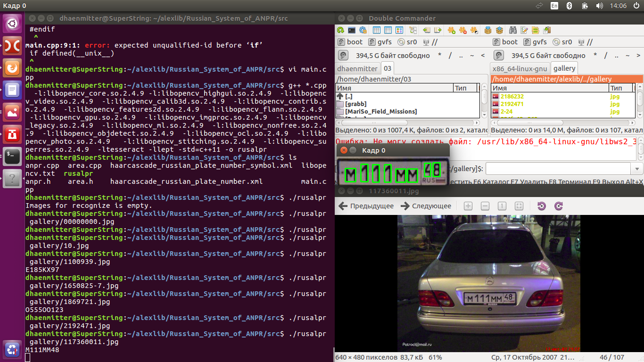The image size is (644, 362).
Task: Click into the Double Commander command line field
Action: [x=559, y=169]
